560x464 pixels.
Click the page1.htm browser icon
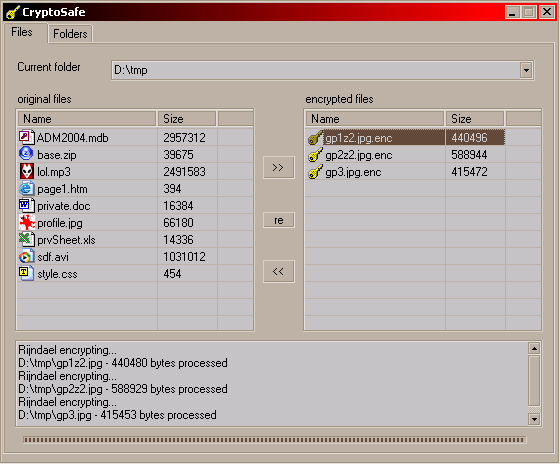click(x=26, y=188)
